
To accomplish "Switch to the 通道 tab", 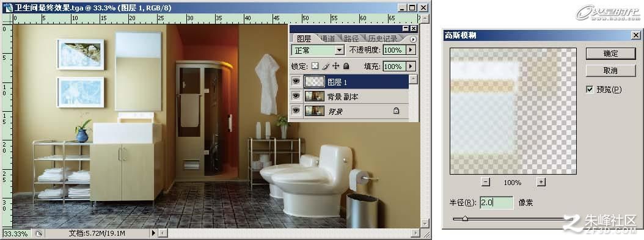I will [327, 38].
